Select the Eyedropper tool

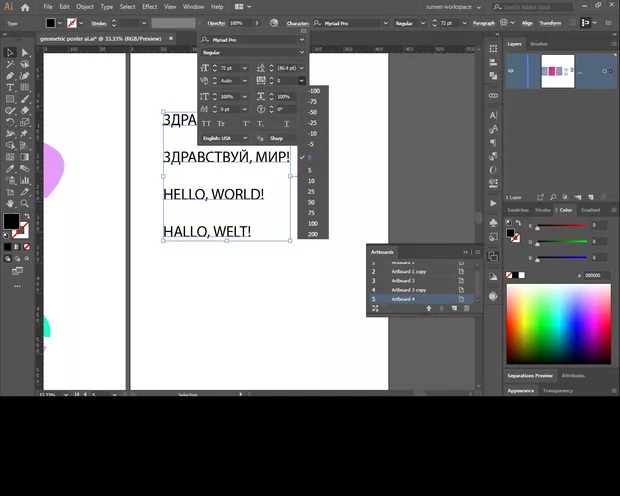tap(10, 168)
